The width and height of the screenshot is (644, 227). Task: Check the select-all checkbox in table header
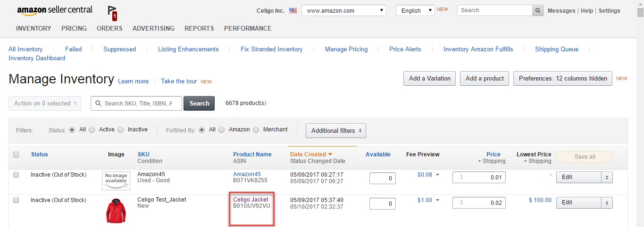pyautogui.click(x=16, y=154)
